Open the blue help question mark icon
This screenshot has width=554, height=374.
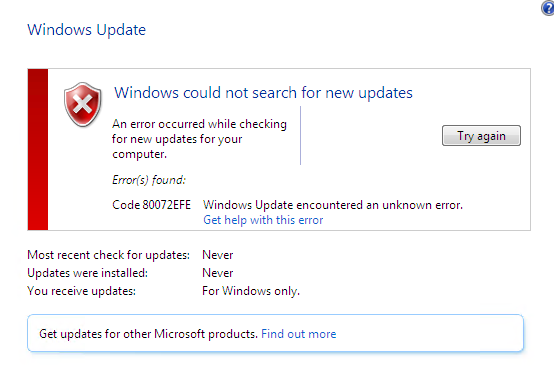point(548,8)
